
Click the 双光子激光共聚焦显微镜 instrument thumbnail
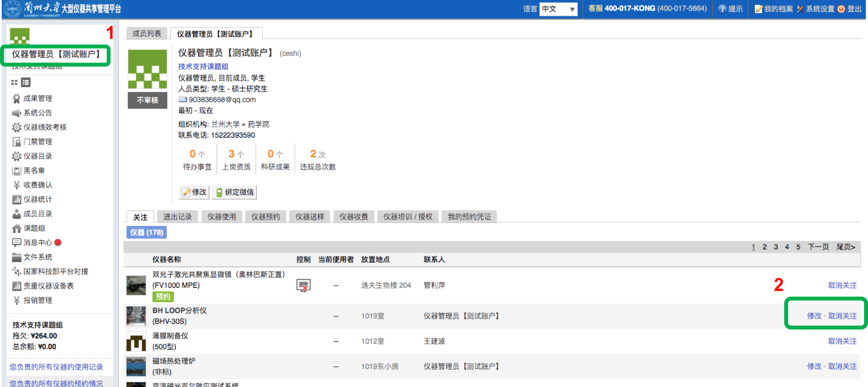tap(136, 285)
